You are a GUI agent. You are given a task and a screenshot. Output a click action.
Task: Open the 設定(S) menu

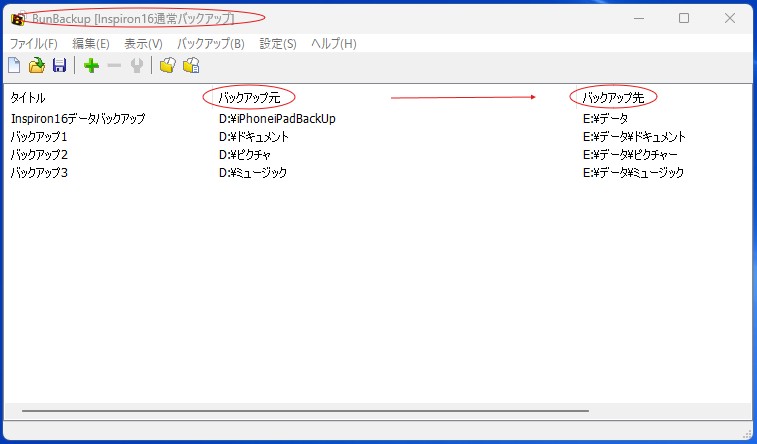[278, 44]
